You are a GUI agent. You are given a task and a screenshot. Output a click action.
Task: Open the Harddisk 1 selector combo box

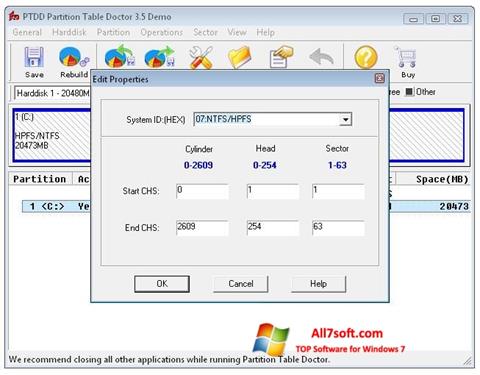pos(52,93)
